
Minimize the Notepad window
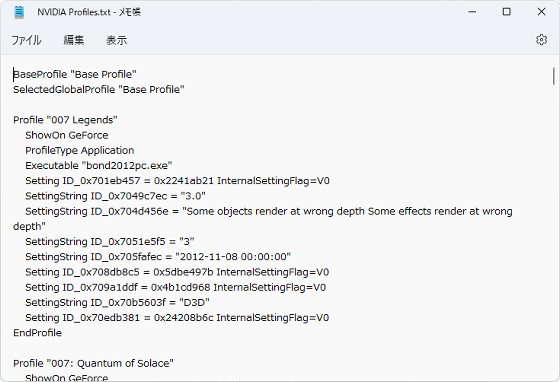[472, 12]
